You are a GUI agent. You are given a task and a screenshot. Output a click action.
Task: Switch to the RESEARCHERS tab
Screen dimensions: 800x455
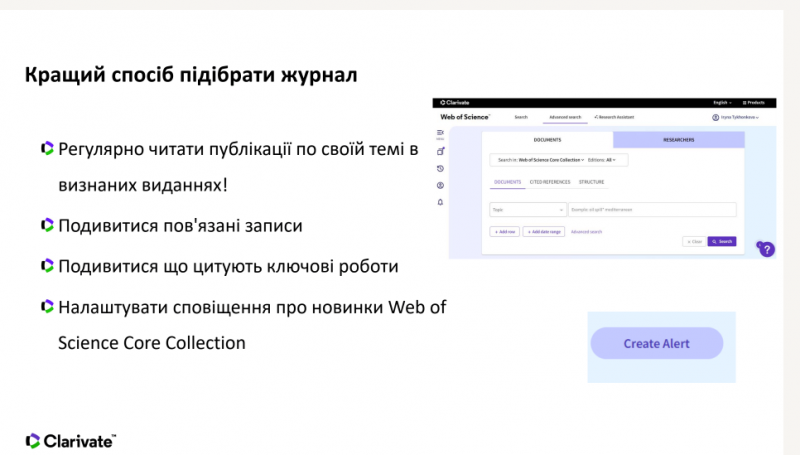click(x=679, y=140)
